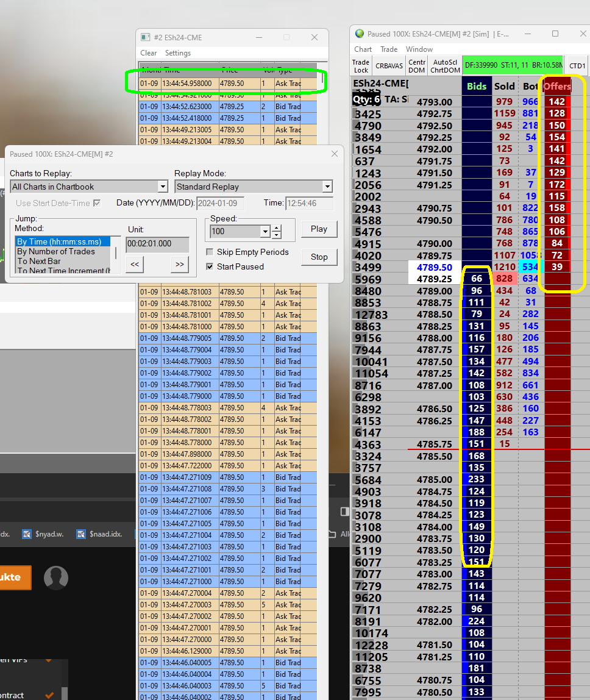The height and width of the screenshot is (700, 590).
Task: Click the #2 ESh24-CME window icon
Action: point(146,37)
